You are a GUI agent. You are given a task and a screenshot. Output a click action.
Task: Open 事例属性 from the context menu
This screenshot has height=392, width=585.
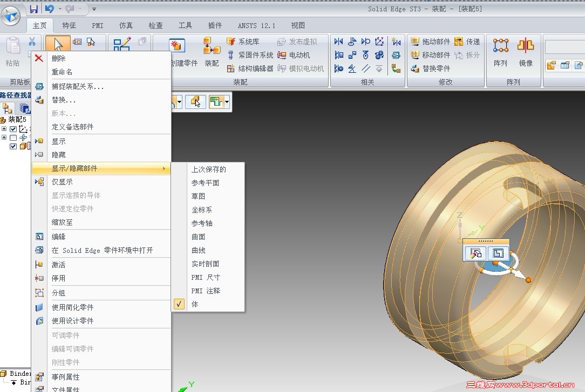tap(101, 377)
